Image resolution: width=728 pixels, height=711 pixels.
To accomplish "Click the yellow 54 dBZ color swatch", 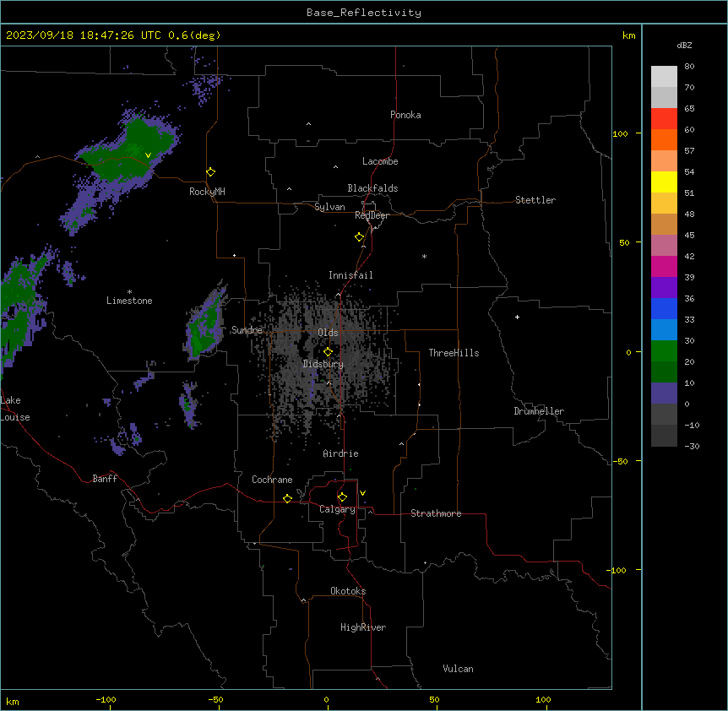I will [664, 182].
